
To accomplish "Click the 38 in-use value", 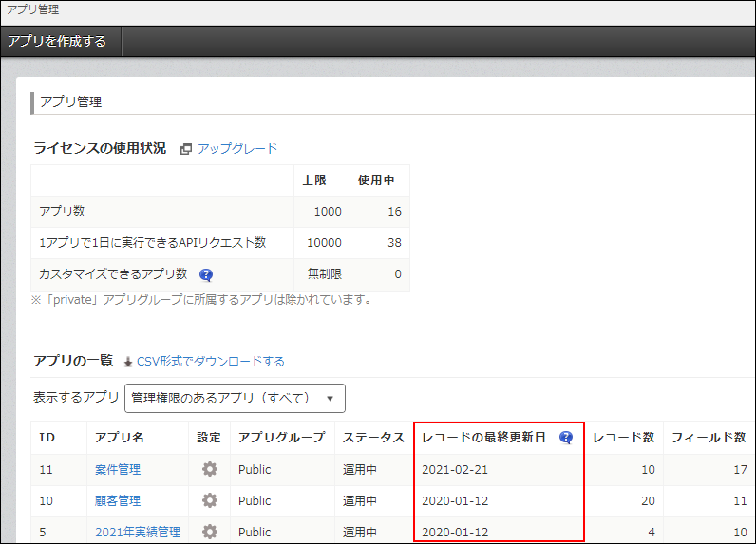I will coord(394,242).
